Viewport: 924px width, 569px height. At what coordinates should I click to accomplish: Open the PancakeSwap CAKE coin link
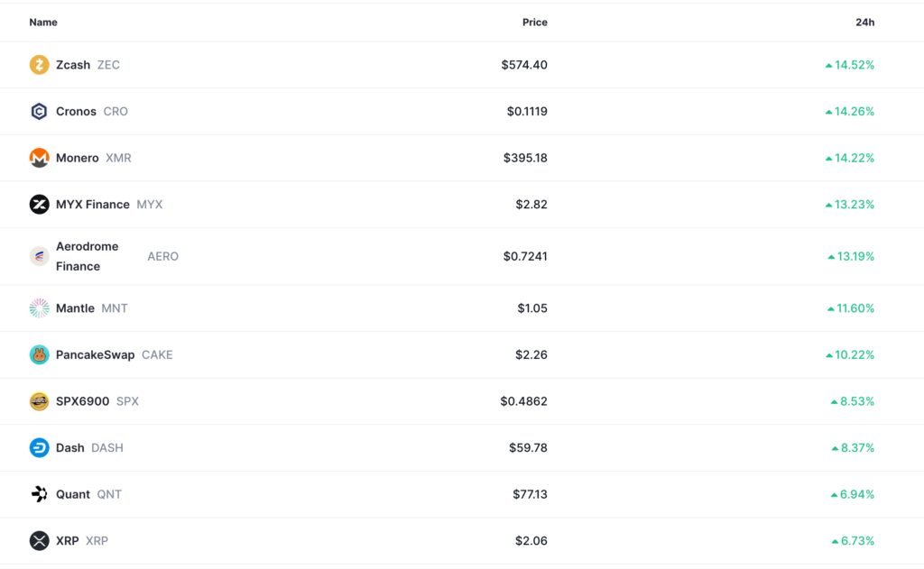[x=95, y=355]
